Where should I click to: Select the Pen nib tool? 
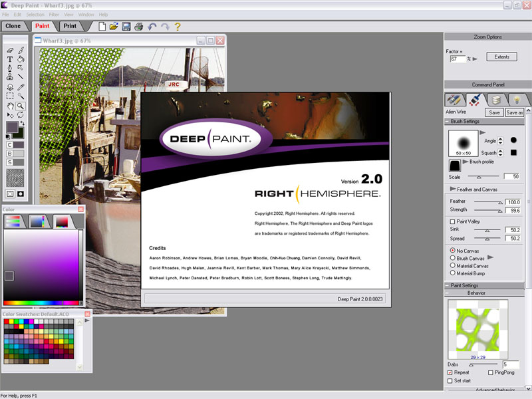point(10,68)
